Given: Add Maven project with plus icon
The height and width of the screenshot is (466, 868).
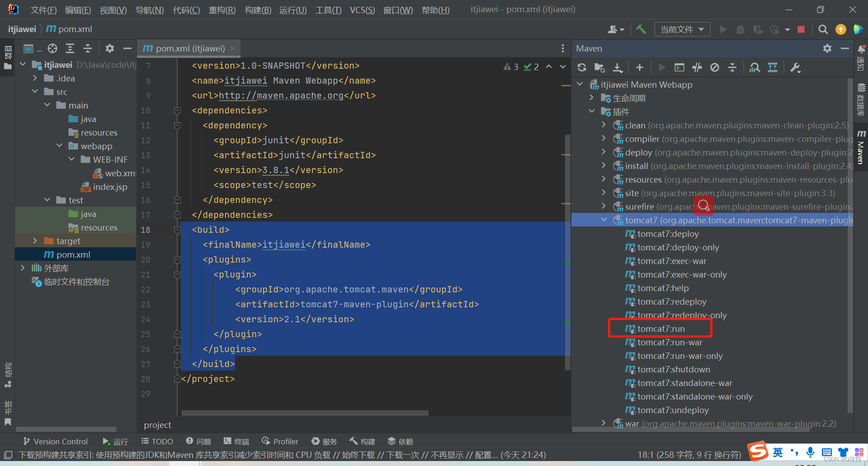Looking at the screenshot, I should [x=639, y=67].
